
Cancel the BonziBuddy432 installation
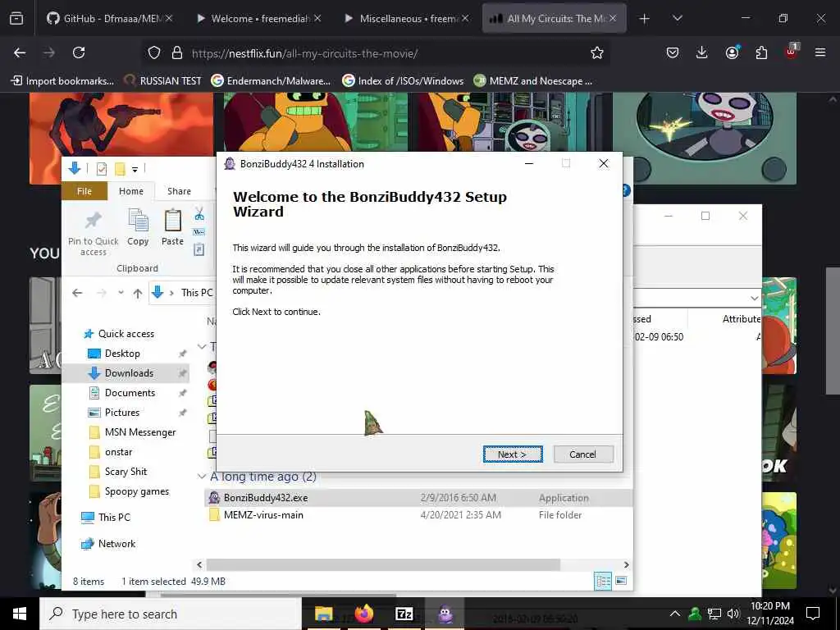[583, 454]
